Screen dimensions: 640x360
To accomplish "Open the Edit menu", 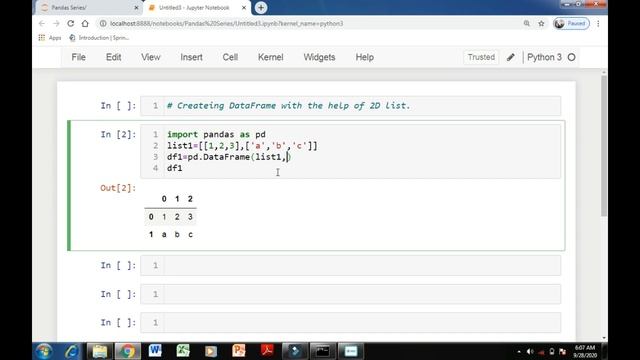I will pos(113,57).
